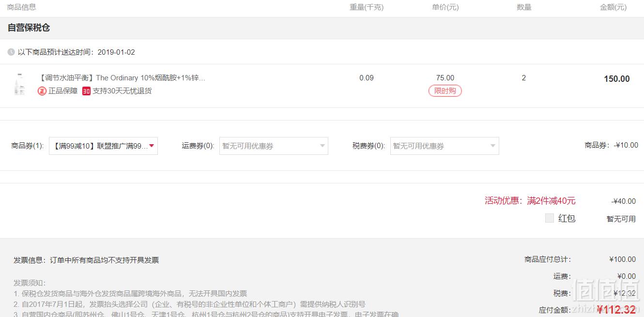The image size is (644, 317).
Task: Click the quantity value 2
Action: click(523, 78)
